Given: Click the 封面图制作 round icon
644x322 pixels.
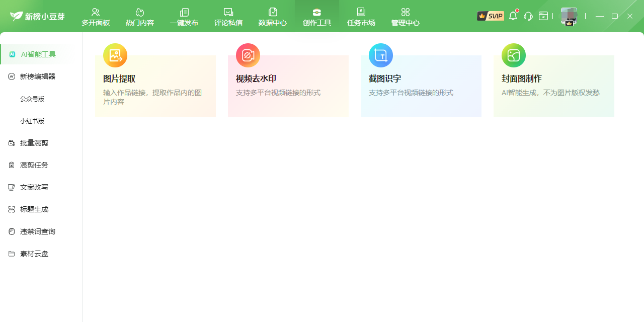Looking at the screenshot, I should (x=514, y=55).
